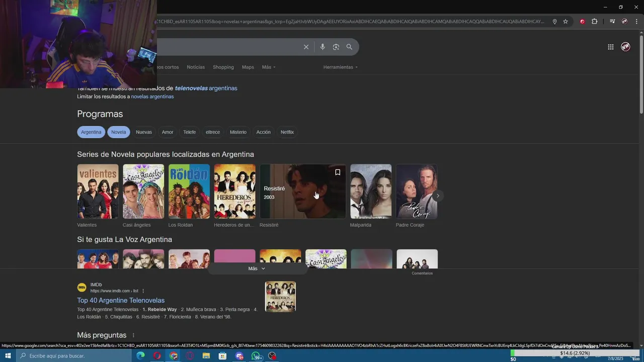Viewport: 644px width, 362px height.
Task: Open Google Lens image search icon
Action: pyautogui.click(x=336, y=47)
